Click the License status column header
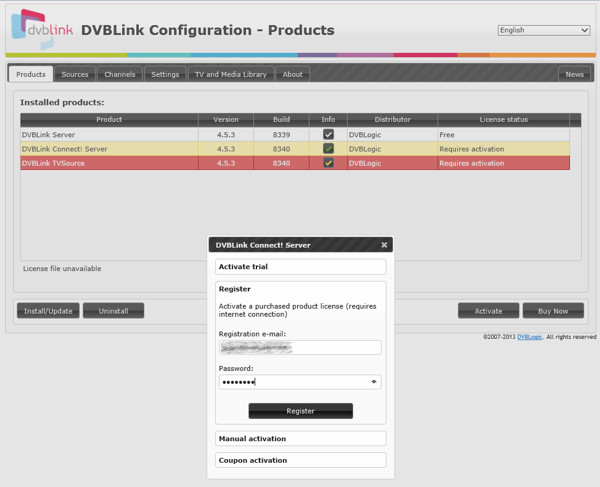Screen dimensions: 600x487 click(504, 119)
